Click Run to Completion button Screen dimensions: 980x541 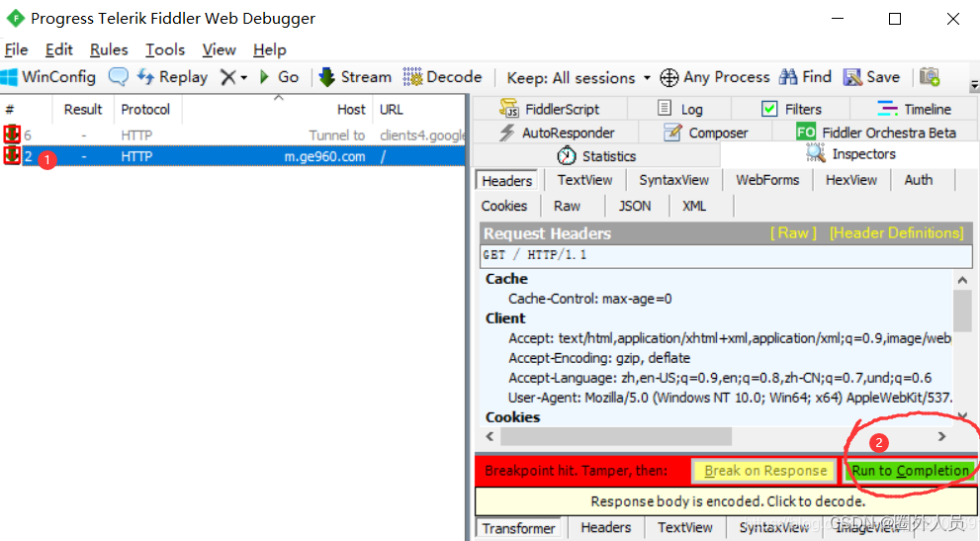pyautogui.click(x=910, y=471)
